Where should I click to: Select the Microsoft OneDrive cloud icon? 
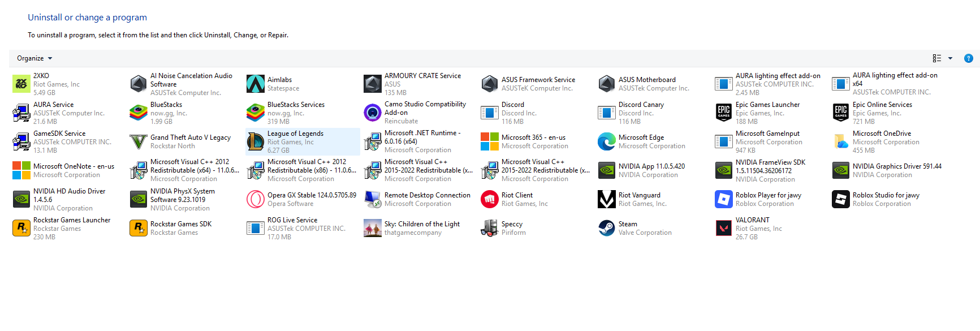(841, 141)
